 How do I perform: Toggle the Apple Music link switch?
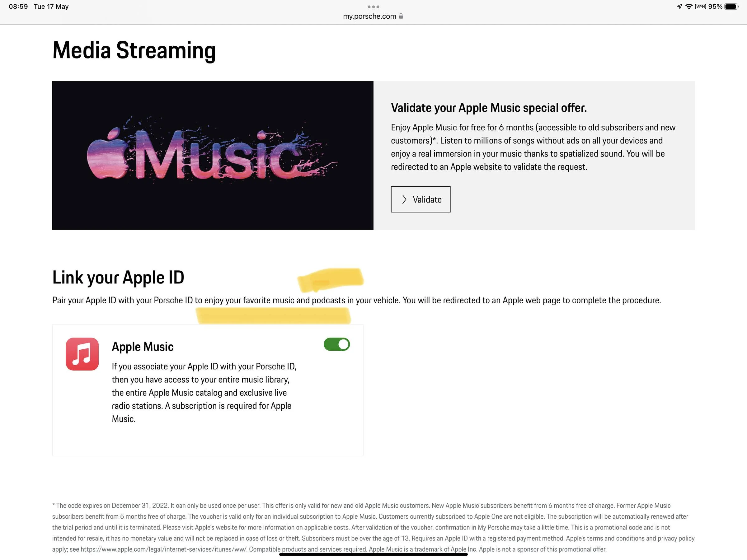tap(337, 344)
